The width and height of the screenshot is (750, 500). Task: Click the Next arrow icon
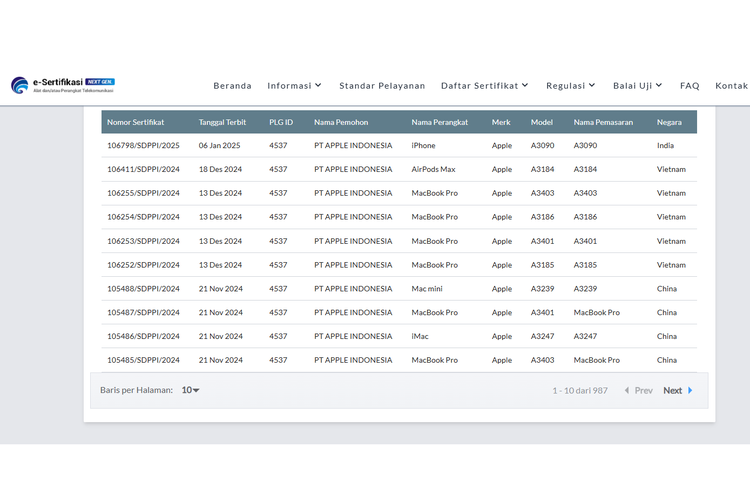pyautogui.click(x=690, y=391)
